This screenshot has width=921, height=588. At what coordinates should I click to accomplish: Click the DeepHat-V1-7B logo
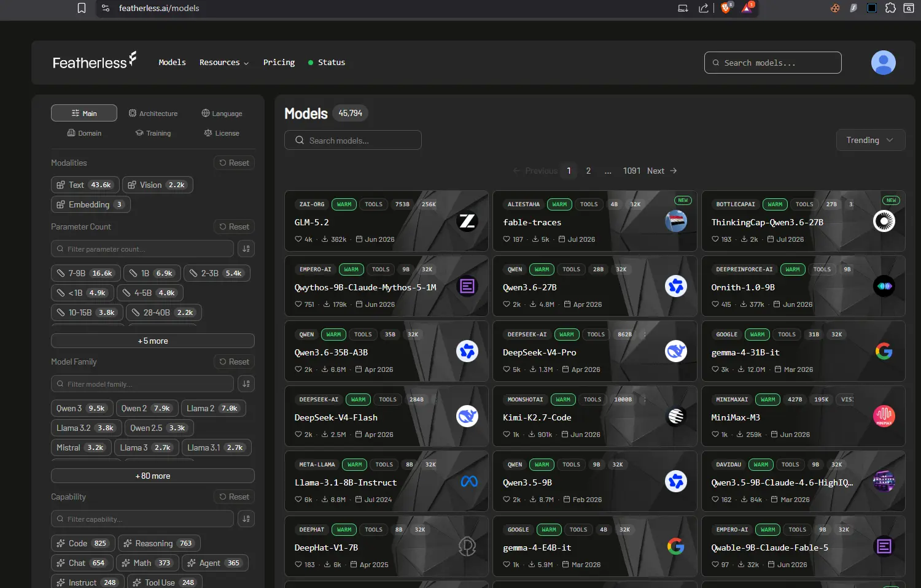467,546
